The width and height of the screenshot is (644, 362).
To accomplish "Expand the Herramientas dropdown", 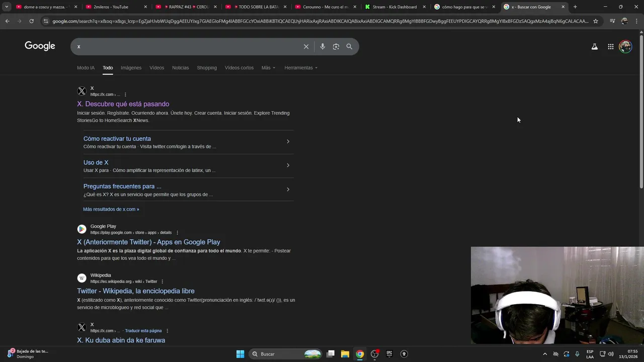I will pos(301,68).
